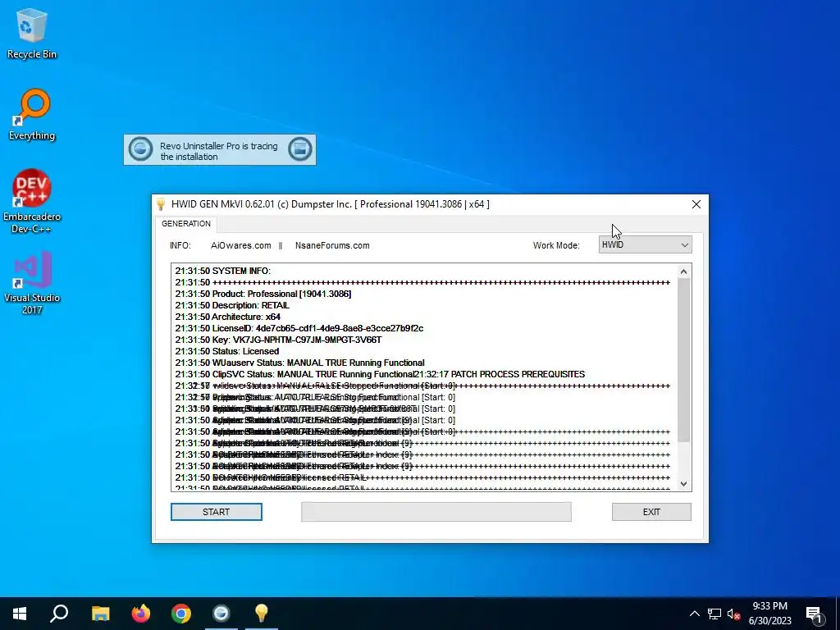
Task: Click the 'Key: VK7JG-NPHTM...' log line
Action: coord(278,340)
